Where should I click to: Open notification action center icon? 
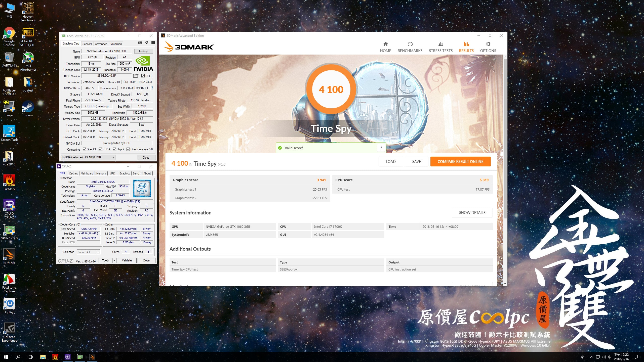click(x=635, y=357)
